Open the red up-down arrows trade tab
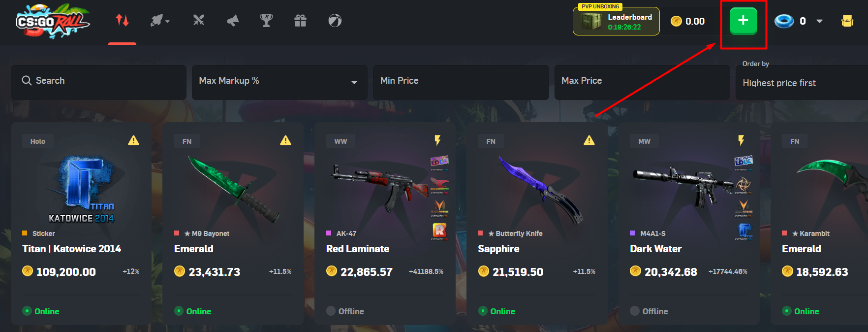This screenshot has height=332, width=868. point(123,21)
